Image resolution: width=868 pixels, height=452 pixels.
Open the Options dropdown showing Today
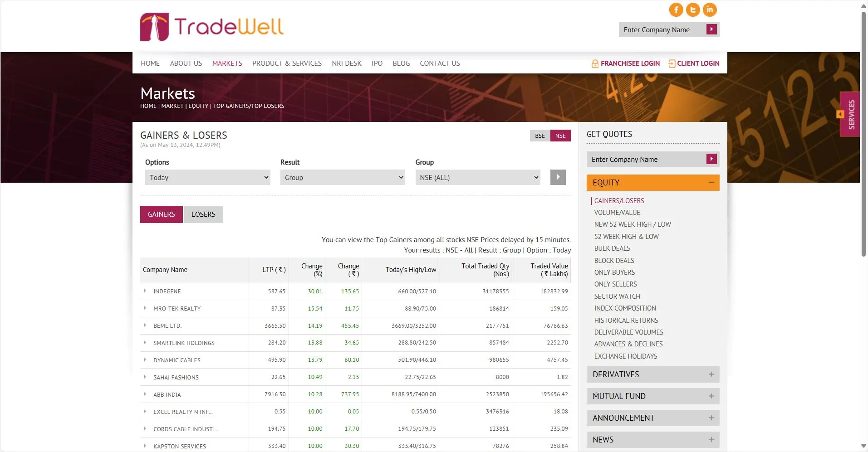208,177
